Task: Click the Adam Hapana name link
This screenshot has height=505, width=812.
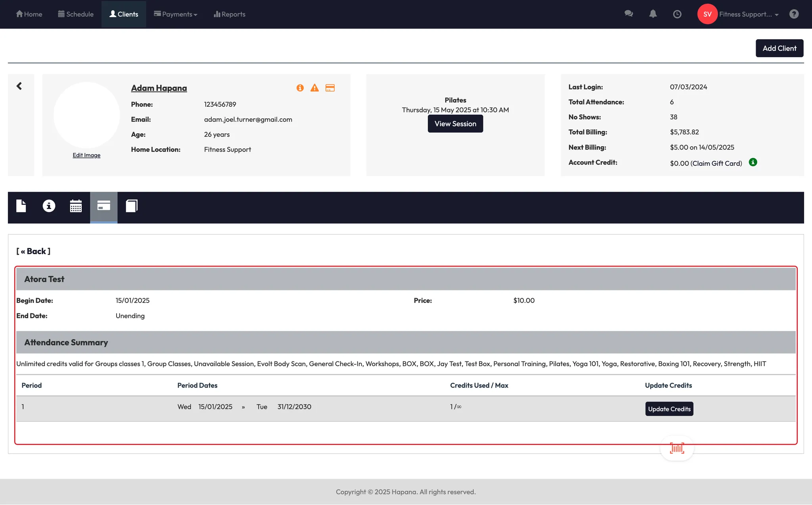Action: click(159, 88)
